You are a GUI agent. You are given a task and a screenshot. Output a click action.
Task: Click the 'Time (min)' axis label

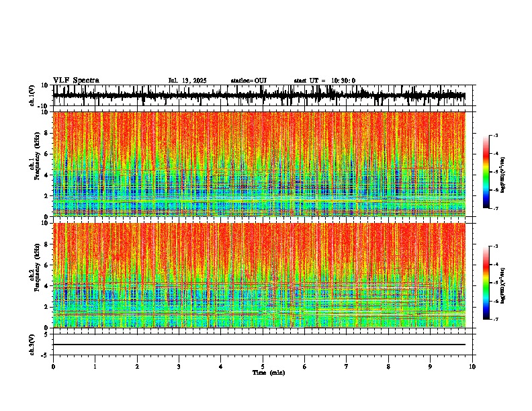pyautogui.click(x=269, y=373)
